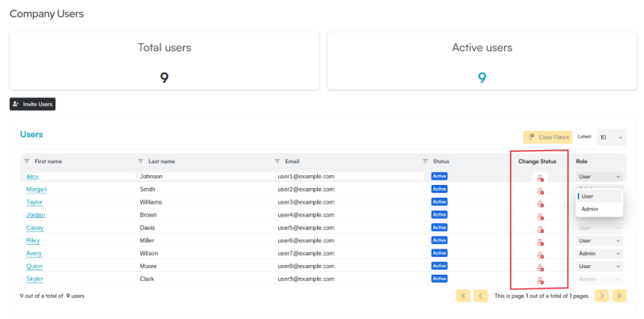The image size is (644, 319).
Task: Click Active badge in Skyler Clark row
Action: click(440, 279)
